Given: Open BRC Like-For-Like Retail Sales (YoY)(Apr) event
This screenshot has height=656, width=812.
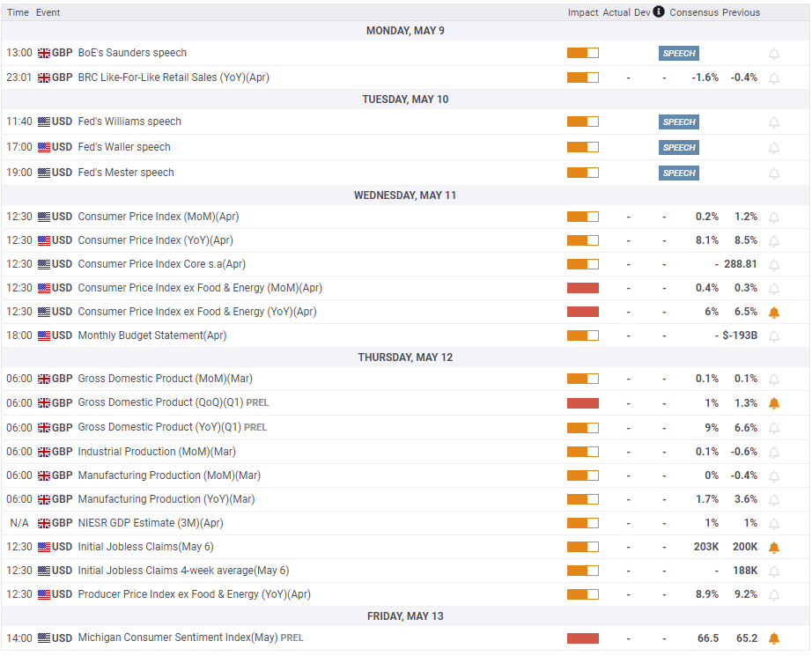Looking at the screenshot, I should (x=173, y=77).
